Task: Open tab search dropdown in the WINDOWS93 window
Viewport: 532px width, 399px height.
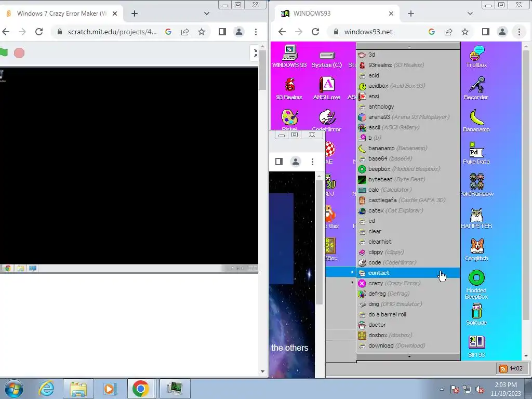Action: tap(470, 14)
